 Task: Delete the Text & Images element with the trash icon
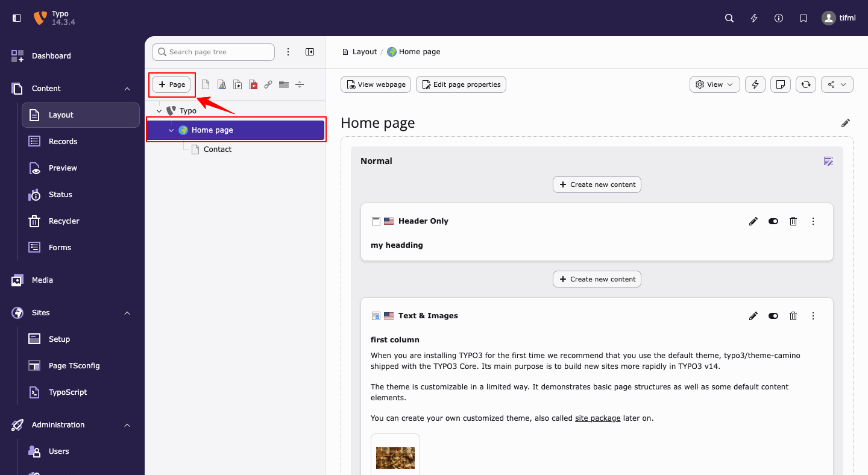coord(793,316)
